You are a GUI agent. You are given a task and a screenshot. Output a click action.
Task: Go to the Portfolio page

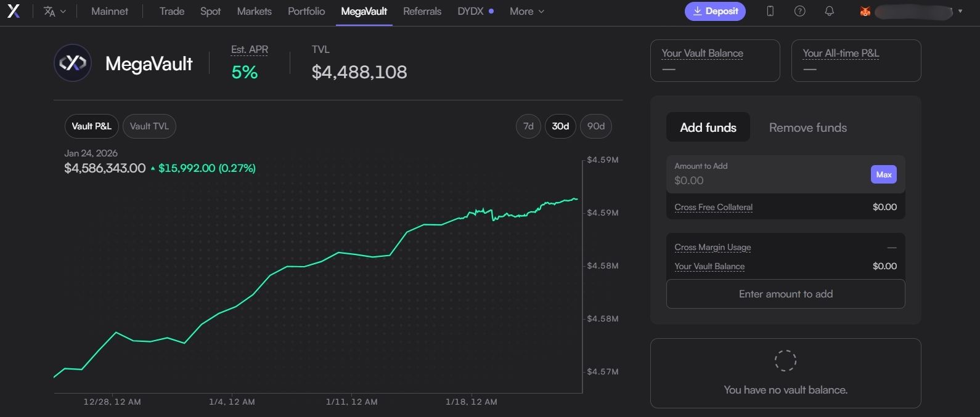click(306, 11)
